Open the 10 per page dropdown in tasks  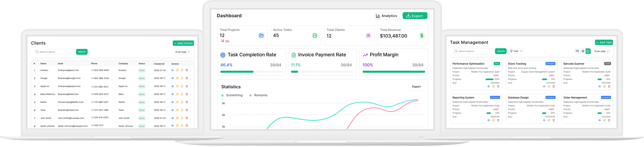click(x=601, y=51)
